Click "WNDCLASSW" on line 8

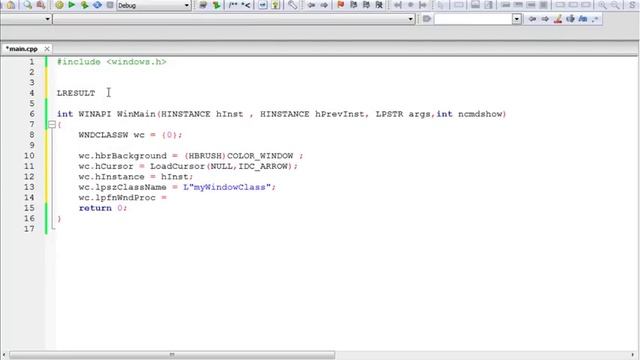pyautogui.click(x=103, y=135)
